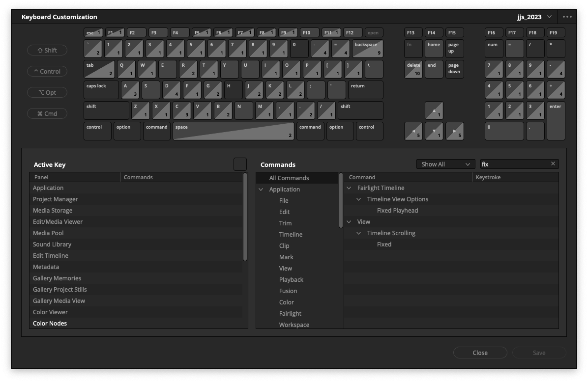Select the L key on keyboard map

coord(295,90)
